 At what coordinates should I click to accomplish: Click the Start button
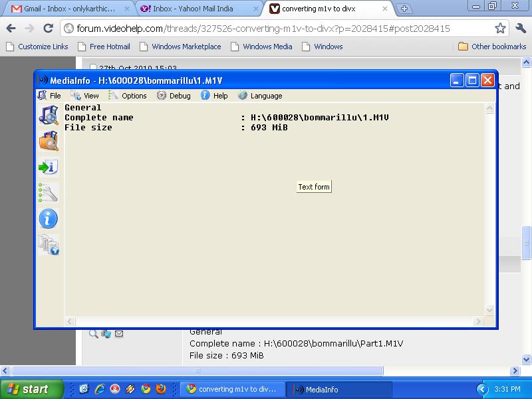pos(31,389)
